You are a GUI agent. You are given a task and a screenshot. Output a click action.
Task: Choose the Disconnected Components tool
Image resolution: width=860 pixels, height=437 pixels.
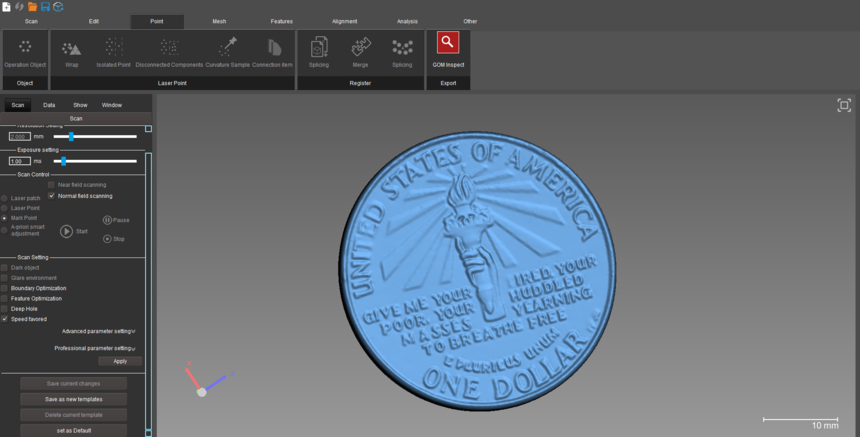[169, 53]
